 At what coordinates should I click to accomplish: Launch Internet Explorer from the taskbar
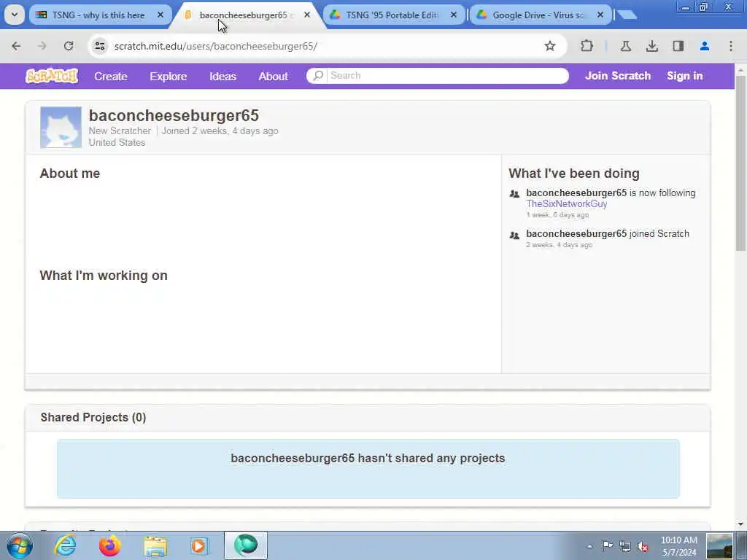[x=65, y=545]
